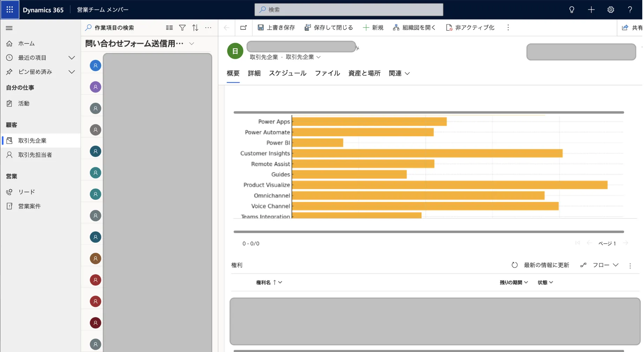The height and width of the screenshot is (352, 644).
Task: Click the work item view layout icon
Action: pos(169,28)
